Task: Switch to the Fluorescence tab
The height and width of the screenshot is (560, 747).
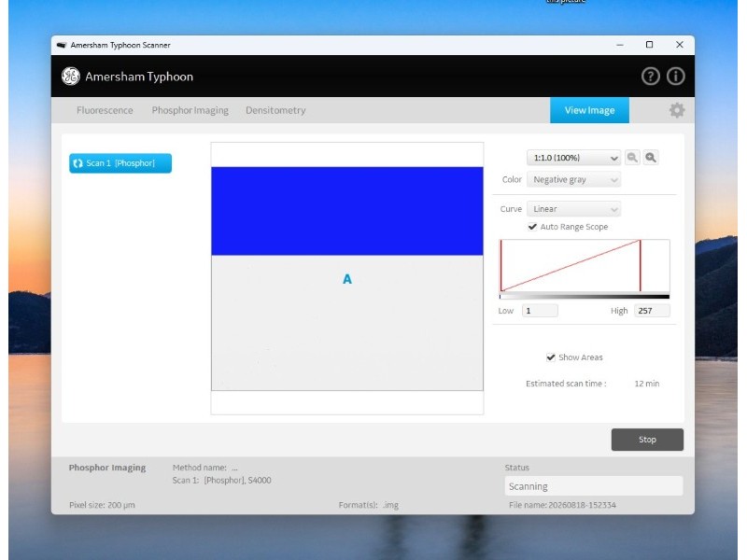Action: [105, 110]
